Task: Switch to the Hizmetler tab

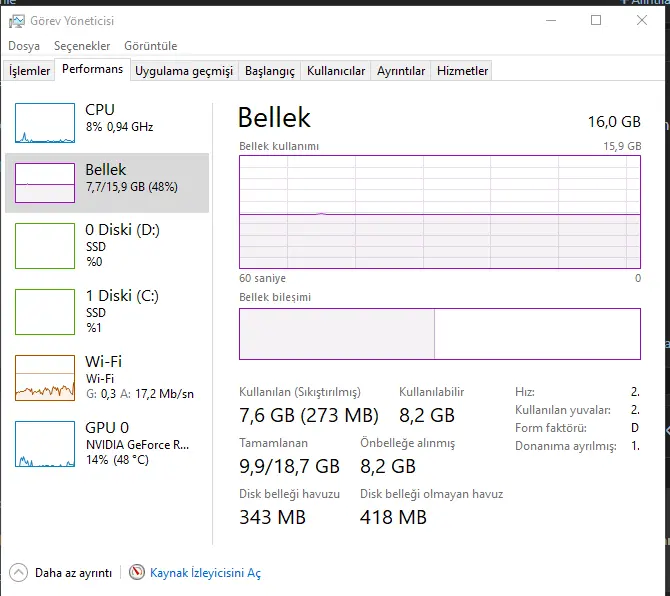Action: pos(462,70)
